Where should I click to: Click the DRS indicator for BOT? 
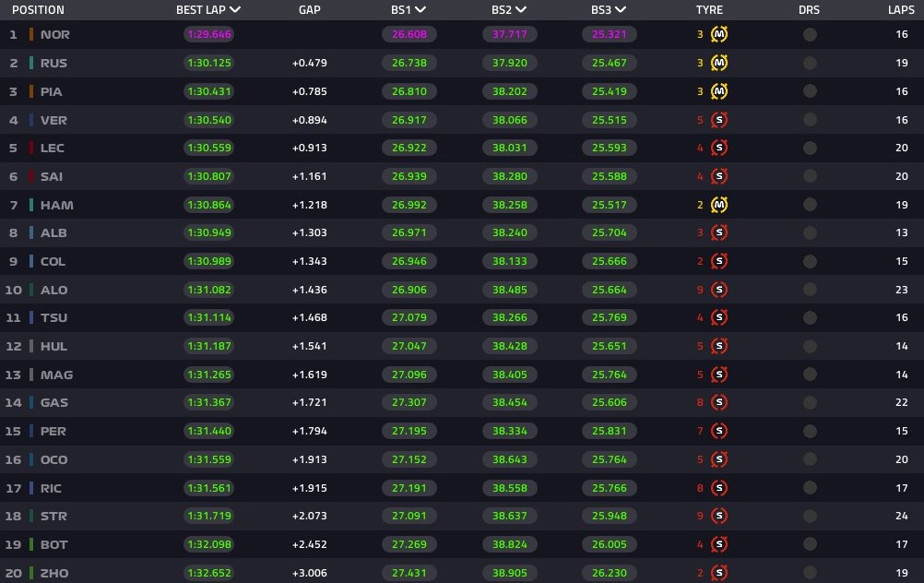pos(810,544)
